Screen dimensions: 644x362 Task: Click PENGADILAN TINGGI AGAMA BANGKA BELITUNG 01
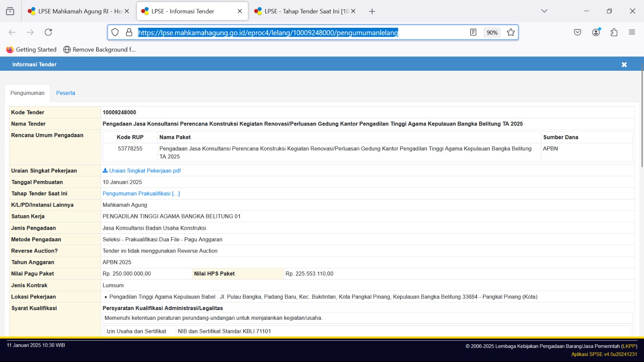click(x=171, y=216)
